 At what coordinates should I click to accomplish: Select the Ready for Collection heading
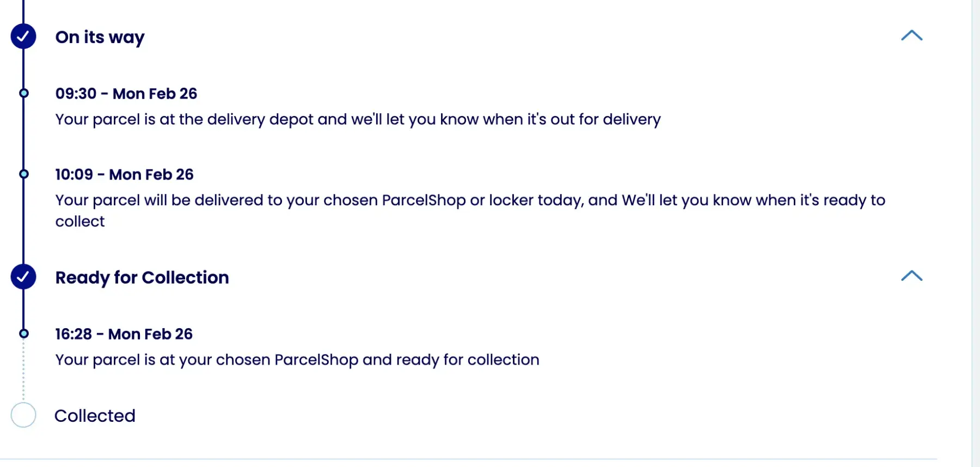coord(142,278)
